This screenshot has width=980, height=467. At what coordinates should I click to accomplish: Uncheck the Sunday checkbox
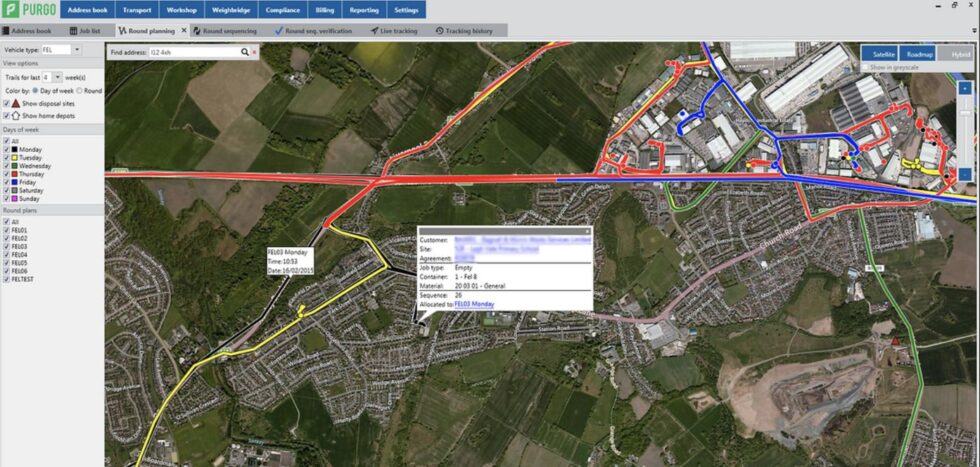6,199
